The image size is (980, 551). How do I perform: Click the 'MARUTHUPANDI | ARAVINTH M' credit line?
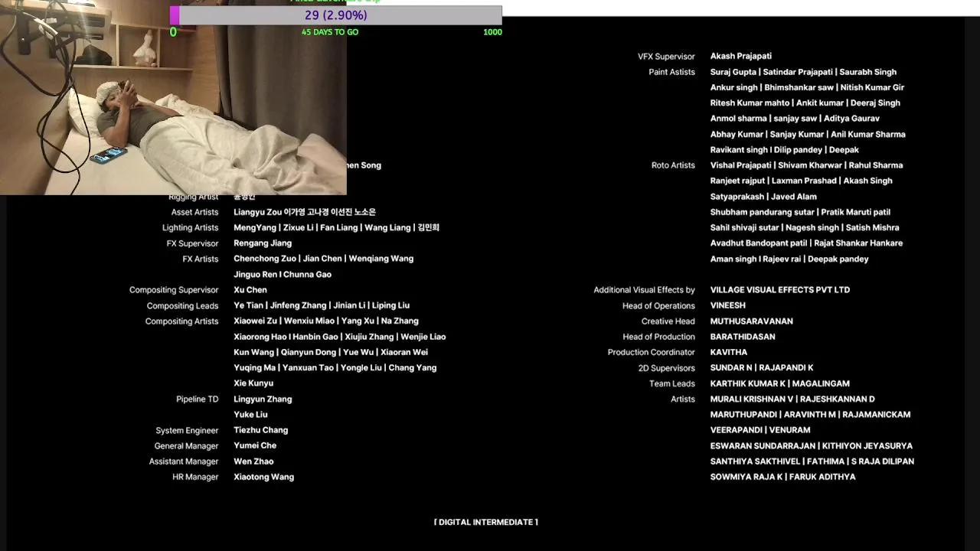(811, 415)
